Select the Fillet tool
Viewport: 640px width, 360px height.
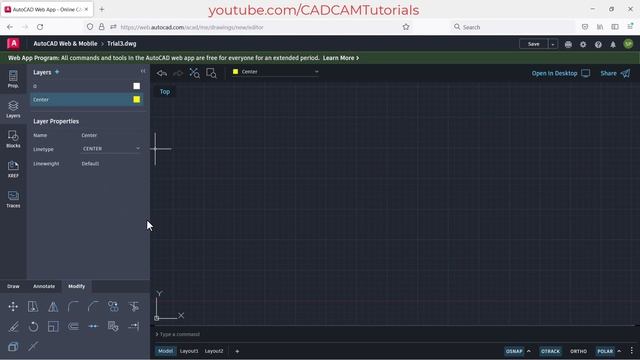(73, 307)
